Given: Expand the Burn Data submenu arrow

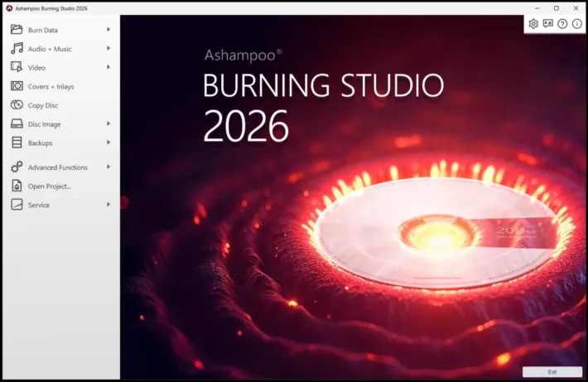Looking at the screenshot, I should [x=108, y=29].
